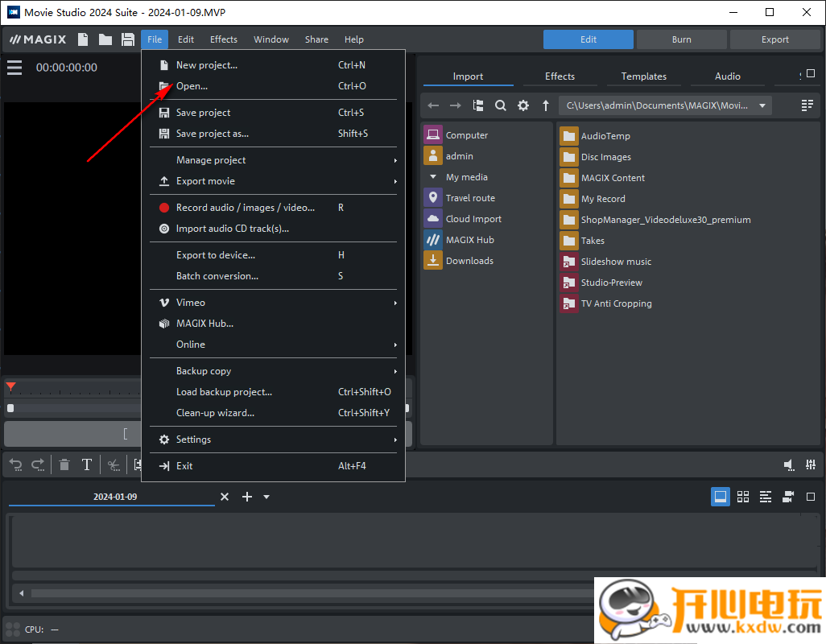Switch to storyboard mode view icon
Image resolution: width=826 pixels, height=644 pixels.
click(720, 497)
